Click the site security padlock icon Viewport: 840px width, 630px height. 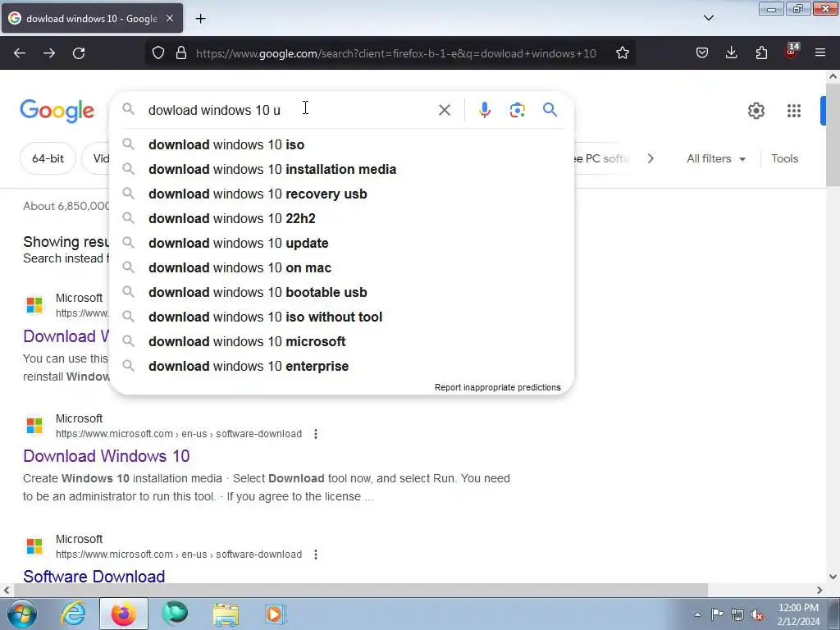click(181, 53)
